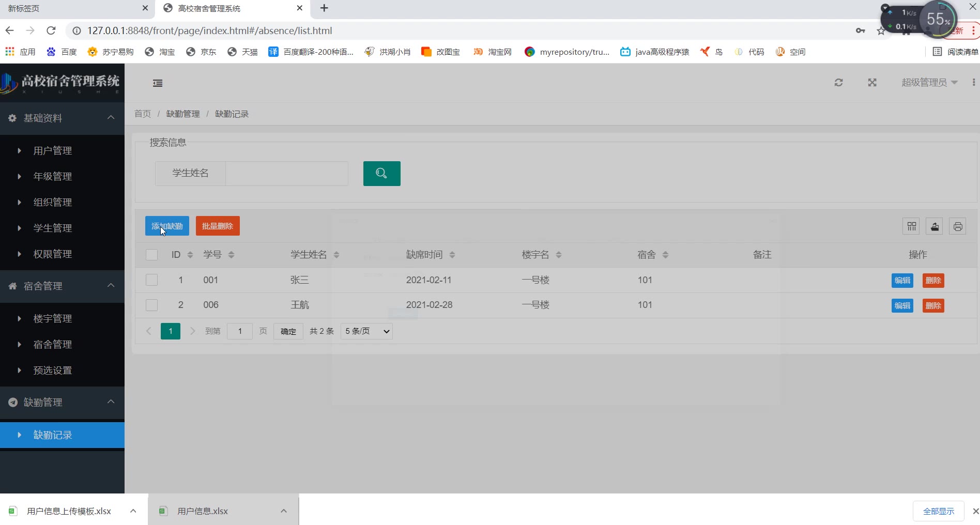Bookmark this page with the star icon
Viewport: 980px width, 525px height.
(881, 31)
